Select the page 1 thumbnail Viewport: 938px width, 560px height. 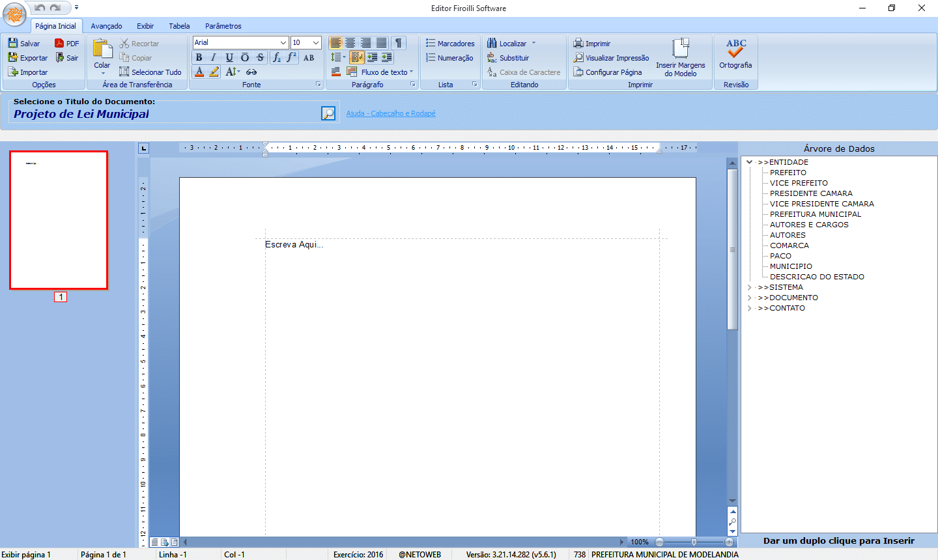pos(59,220)
